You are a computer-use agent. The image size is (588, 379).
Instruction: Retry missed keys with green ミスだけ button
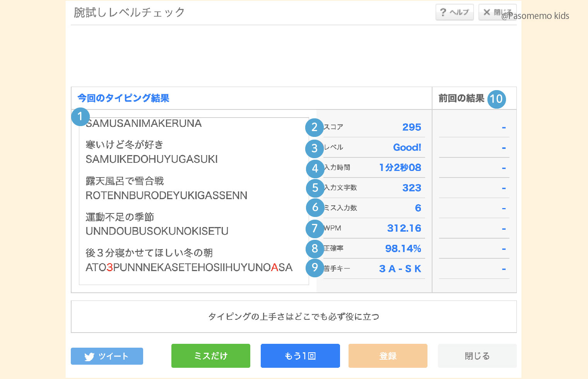(x=211, y=356)
